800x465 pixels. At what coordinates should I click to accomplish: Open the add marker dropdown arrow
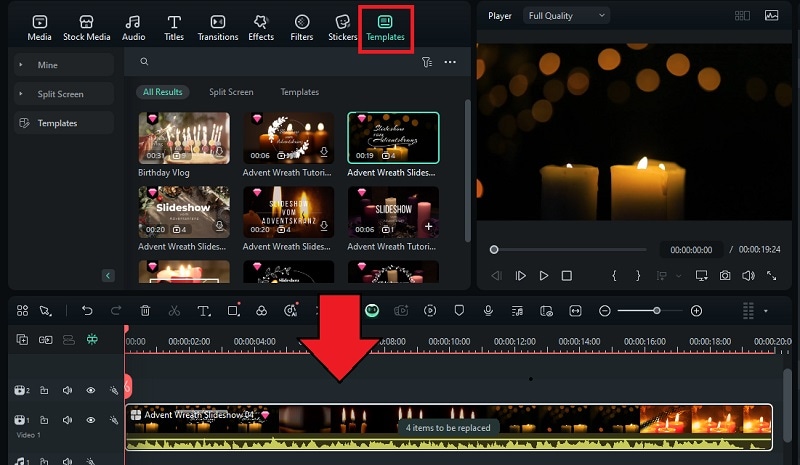tap(679, 276)
